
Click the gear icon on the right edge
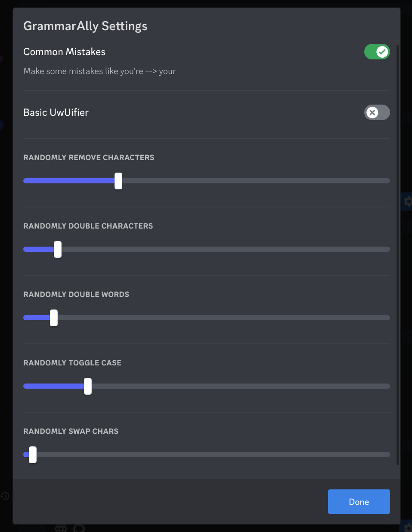tap(408, 201)
